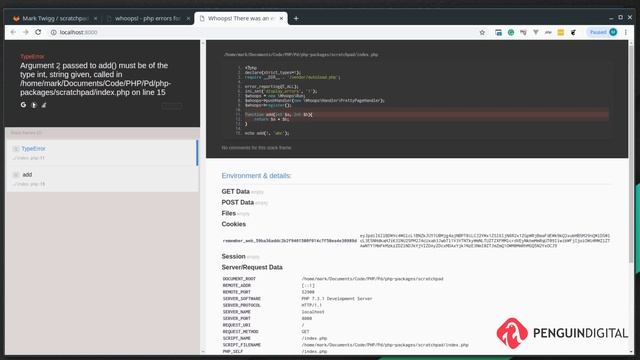Close the 'Whoops! There was an error' tab

click(281, 18)
